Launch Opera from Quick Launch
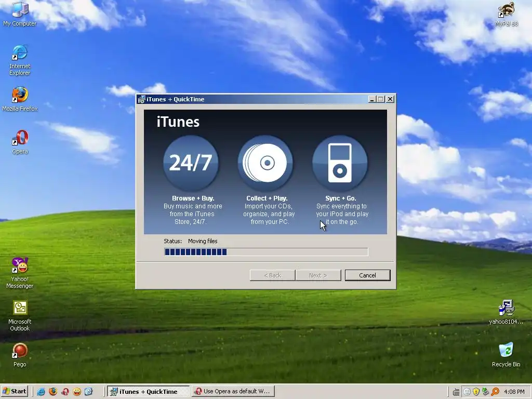The image size is (532, 399). tap(65, 392)
